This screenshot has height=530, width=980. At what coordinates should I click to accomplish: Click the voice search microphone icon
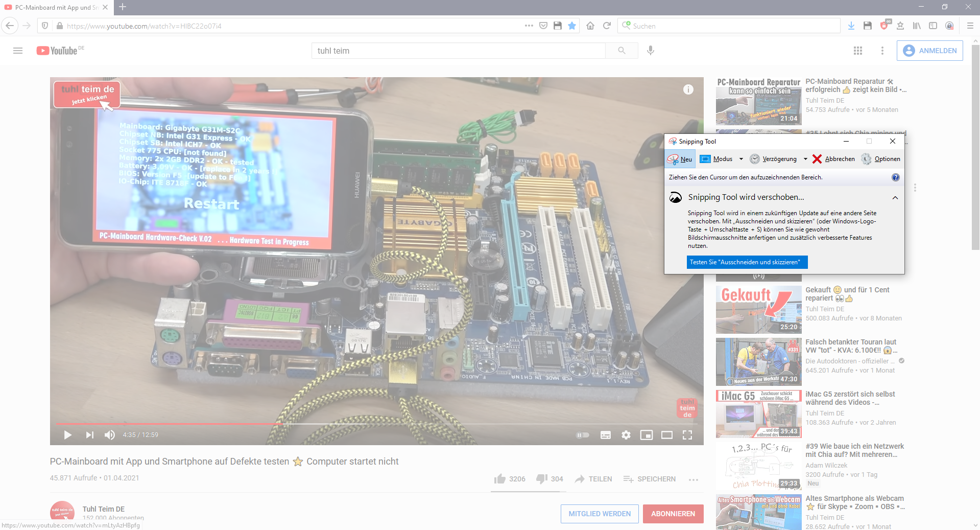click(650, 51)
